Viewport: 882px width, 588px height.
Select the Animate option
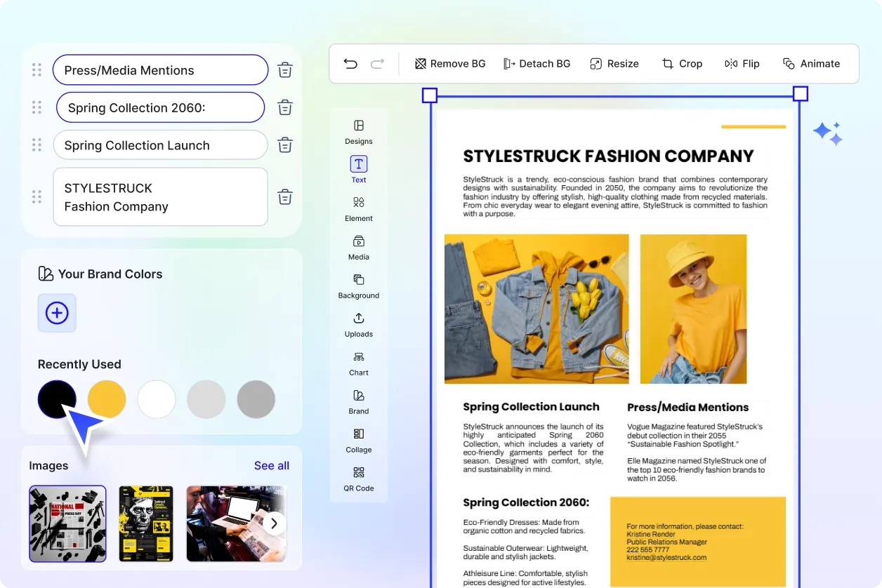[x=811, y=64]
